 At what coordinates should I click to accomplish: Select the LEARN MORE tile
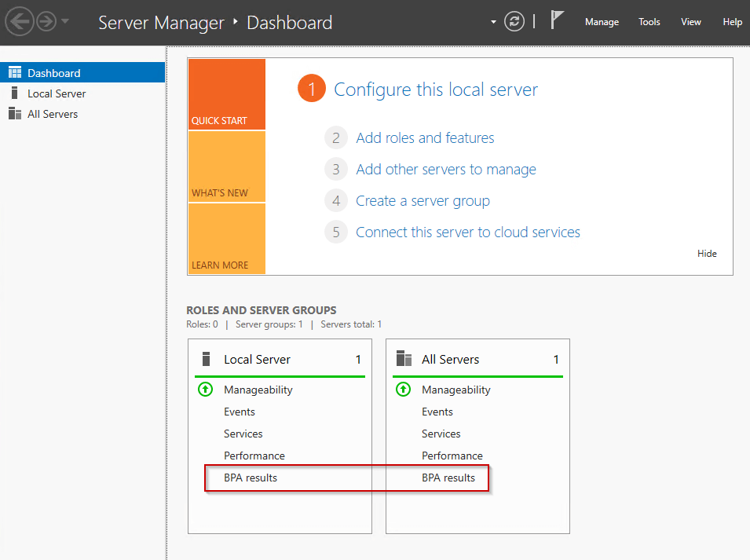(227, 239)
